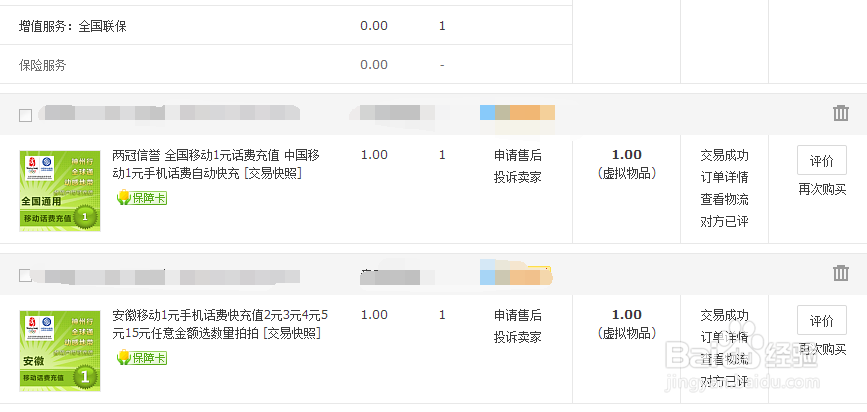Click 投诉卖家 for the 安徽移动 order
867x412 pixels.
(518, 337)
